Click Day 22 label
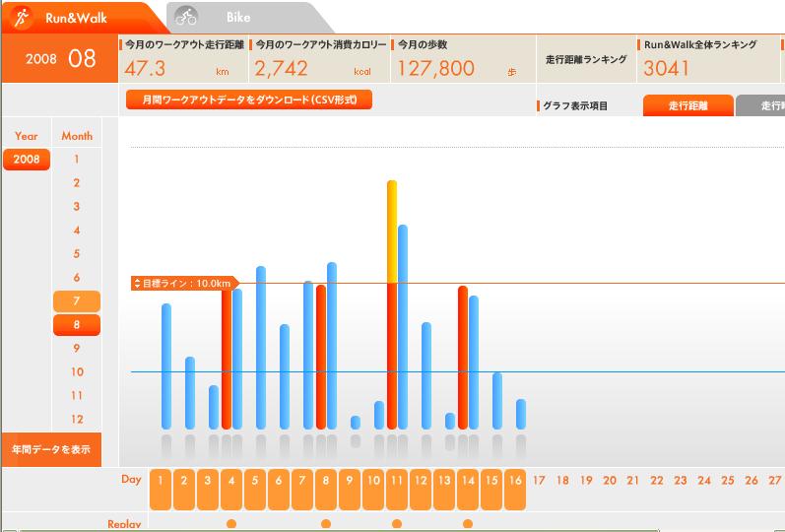This screenshot has width=785, height=532. pos(657,481)
